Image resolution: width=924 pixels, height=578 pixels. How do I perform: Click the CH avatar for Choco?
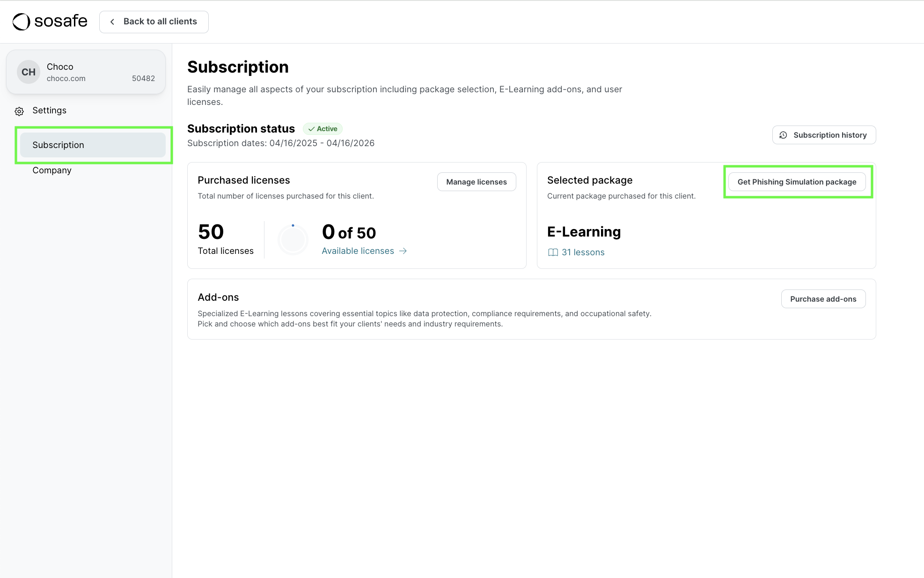click(x=28, y=72)
